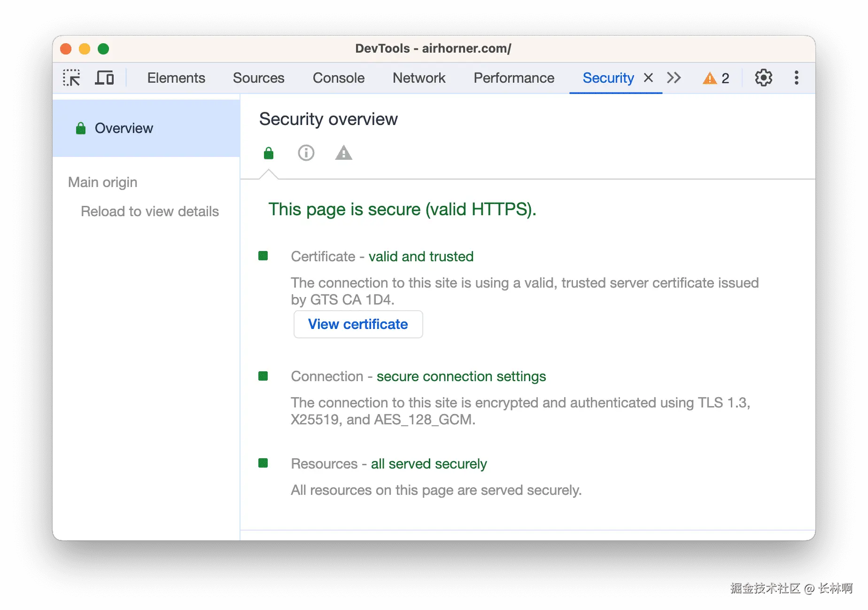
Task: Expand the more tabs chevron
Action: 674,78
